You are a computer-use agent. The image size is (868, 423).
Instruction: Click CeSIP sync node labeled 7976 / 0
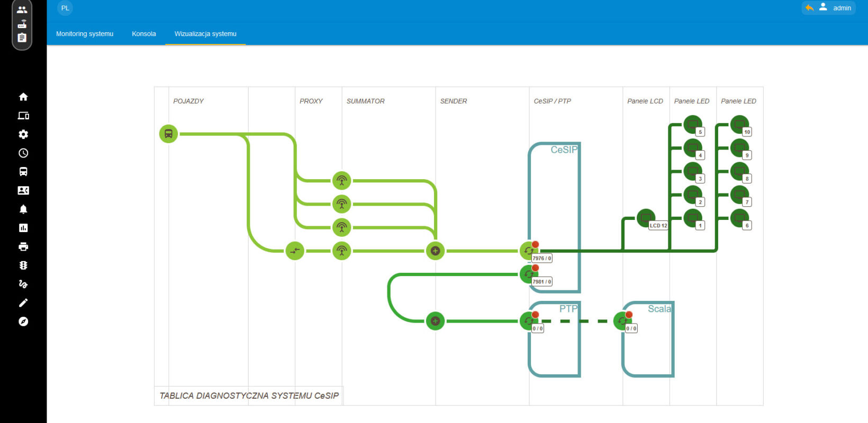pyautogui.click(x=529, y=251)
